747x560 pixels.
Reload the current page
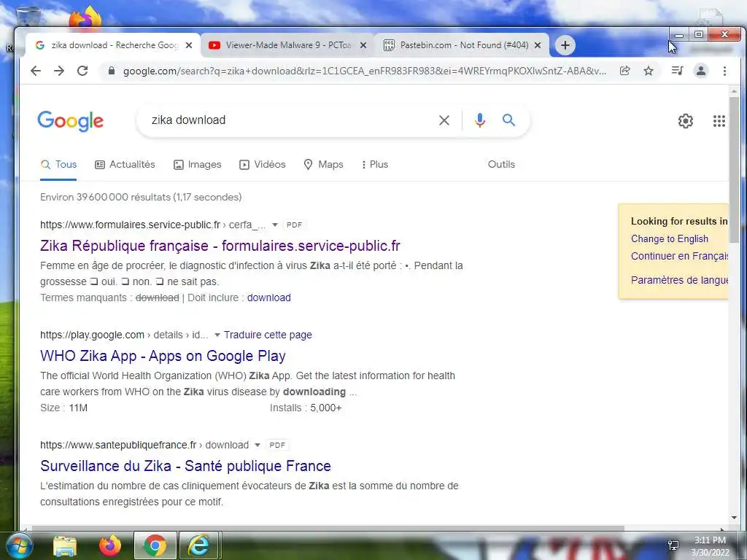(x=82, y=71)
